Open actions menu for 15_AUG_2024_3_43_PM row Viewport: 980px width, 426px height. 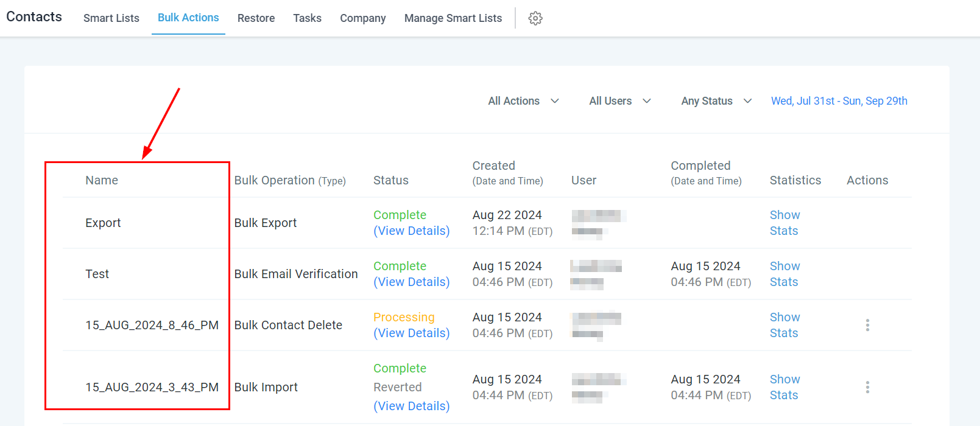(867, 387)
